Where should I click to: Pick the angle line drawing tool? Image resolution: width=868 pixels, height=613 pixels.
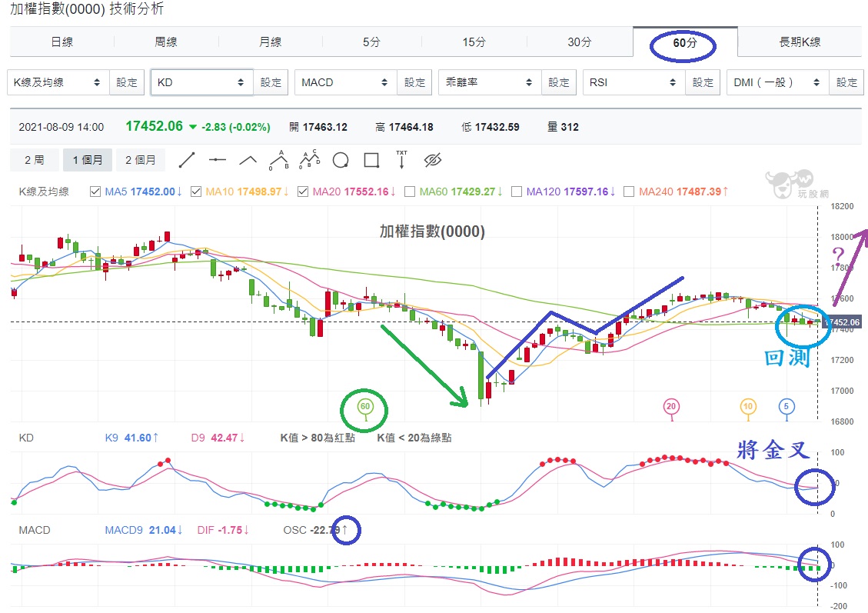coord(248,160)
